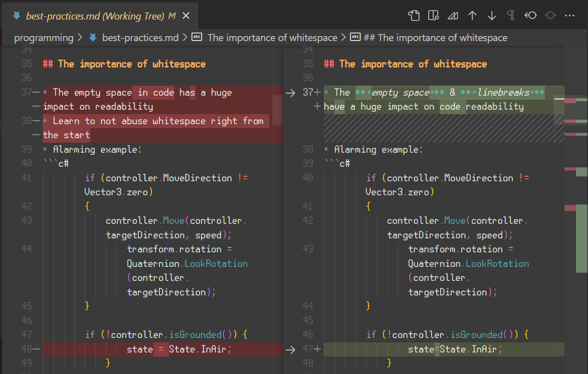Image resolution: width=588 pixels, height=374 pixels.
Task: Click the markdown icon in the breadcrumb bar
Action: [93, 38]
